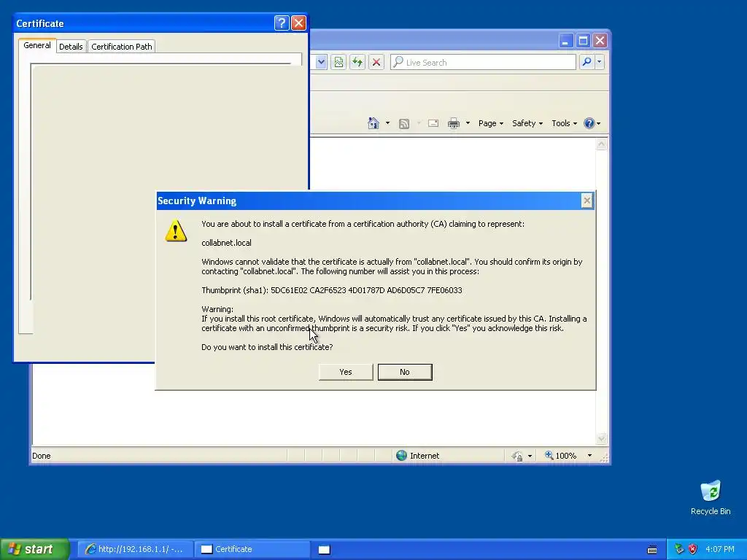The height and width of the screenshot is (560, 747).
Task: Switch to Certificate taskbar button
Action: point(252,549)
